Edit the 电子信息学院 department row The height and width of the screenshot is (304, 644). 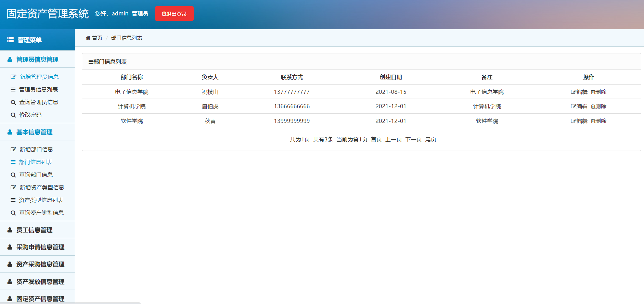[579, 92]
